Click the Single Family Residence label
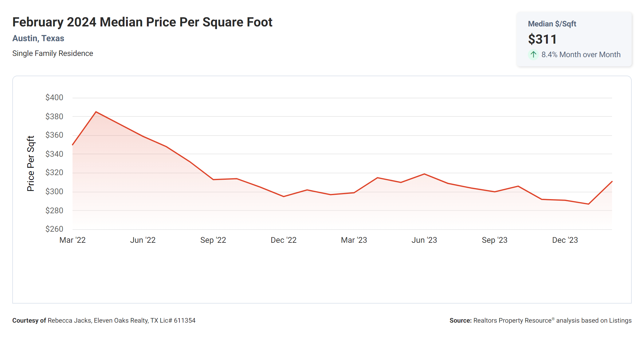This screenshot has width=644, height=338. tap(53, 53)
